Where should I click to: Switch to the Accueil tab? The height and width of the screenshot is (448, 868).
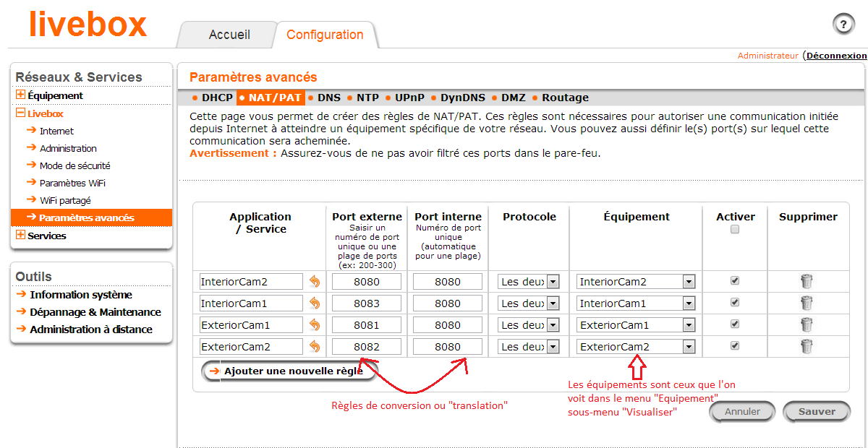click(229, 35)
